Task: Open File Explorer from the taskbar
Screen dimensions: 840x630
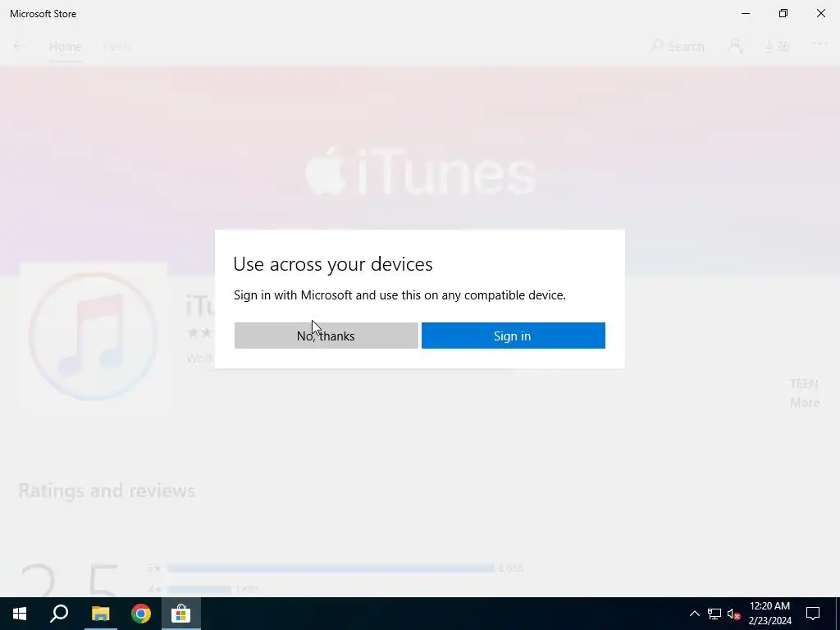Action: click(100, 614)
